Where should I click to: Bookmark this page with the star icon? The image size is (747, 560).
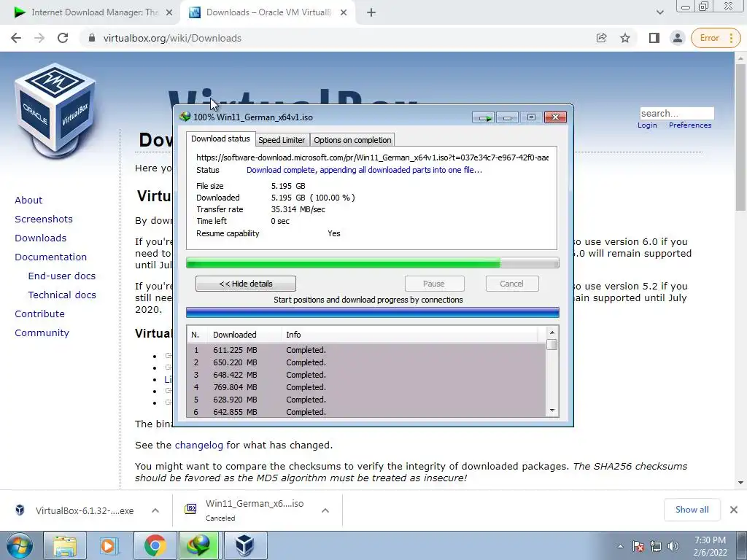tap(625, 38)
